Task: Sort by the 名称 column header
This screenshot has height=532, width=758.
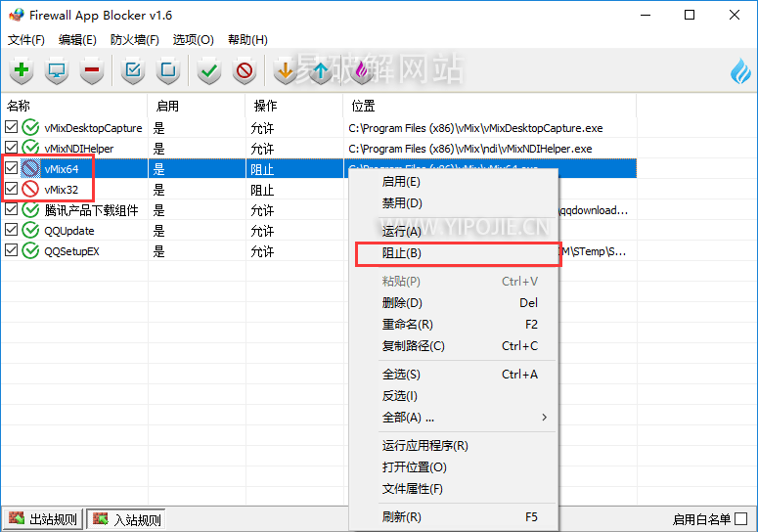Action: [74, 106]
